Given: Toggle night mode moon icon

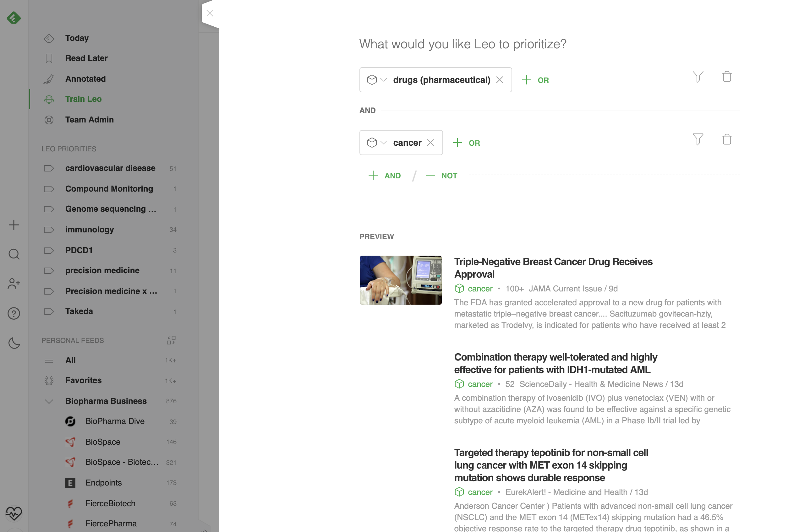Looking at the screenshot, I should (14, 343).
